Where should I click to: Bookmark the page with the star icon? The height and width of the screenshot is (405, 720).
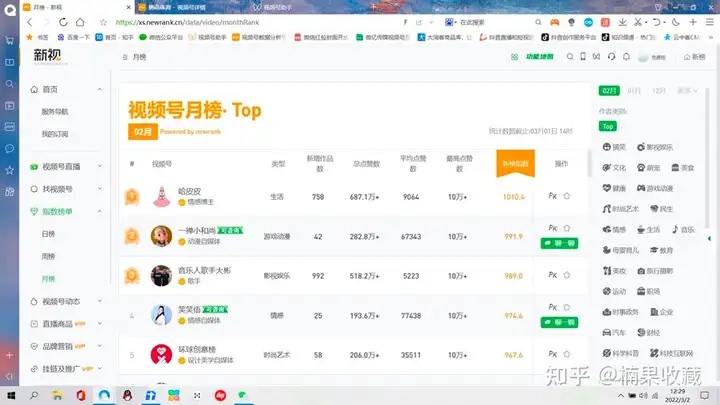pyautogui.click(x=103, y=22)
